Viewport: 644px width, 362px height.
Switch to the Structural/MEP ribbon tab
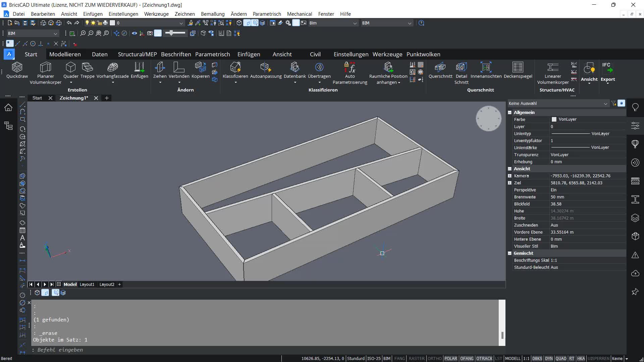coord(137,54)
